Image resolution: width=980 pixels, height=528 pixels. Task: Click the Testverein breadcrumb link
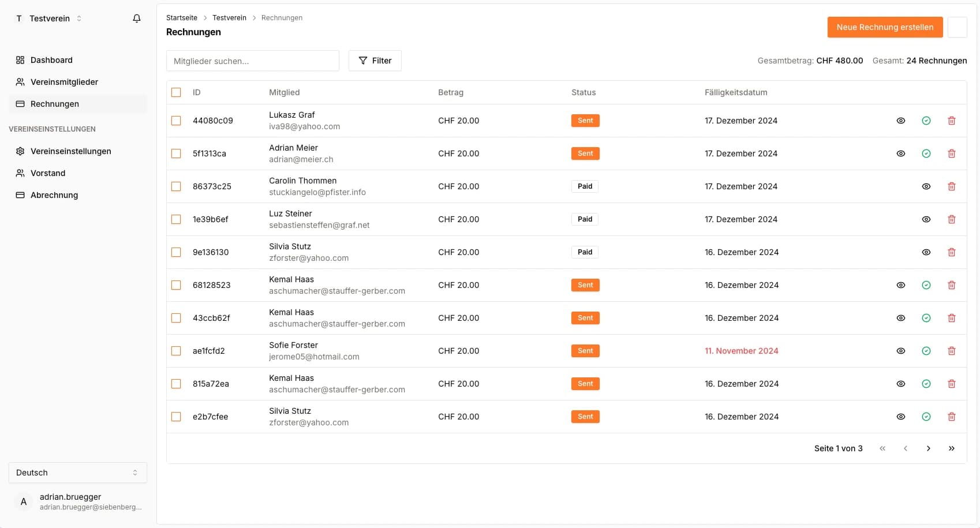click(229, 18)
